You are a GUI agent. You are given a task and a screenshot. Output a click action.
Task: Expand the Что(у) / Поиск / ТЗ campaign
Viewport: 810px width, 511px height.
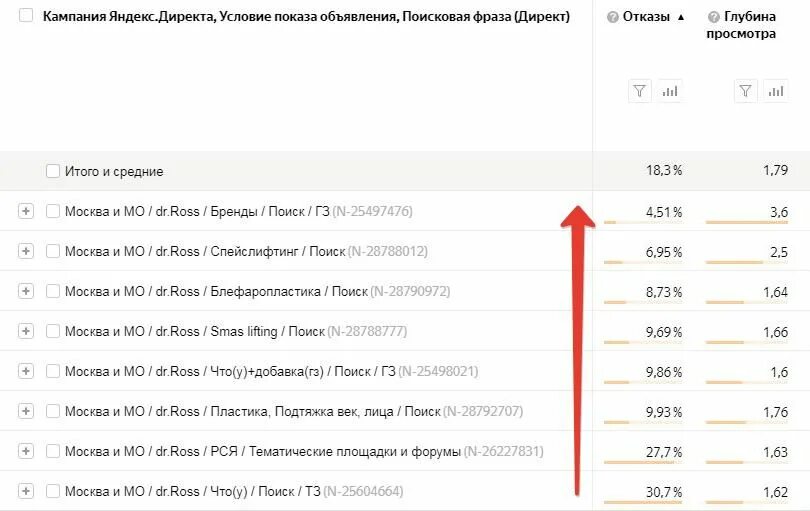(26, 491)
